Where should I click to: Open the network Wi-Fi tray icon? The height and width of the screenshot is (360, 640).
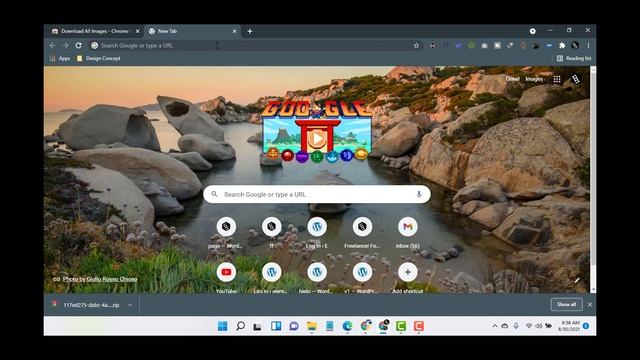(529, 326)
